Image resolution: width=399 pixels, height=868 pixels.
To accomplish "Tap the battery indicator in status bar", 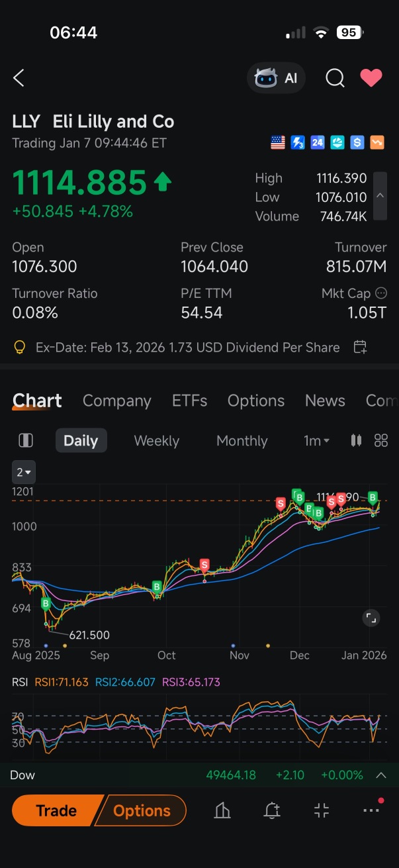I will pyautogui.click(x=350, y=32).
